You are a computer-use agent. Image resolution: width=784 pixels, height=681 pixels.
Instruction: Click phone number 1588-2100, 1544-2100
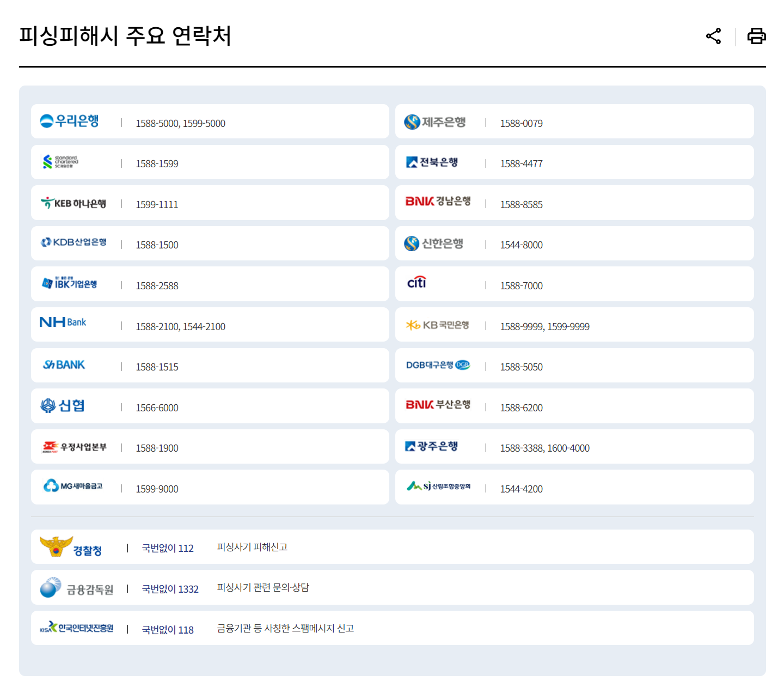180,327
